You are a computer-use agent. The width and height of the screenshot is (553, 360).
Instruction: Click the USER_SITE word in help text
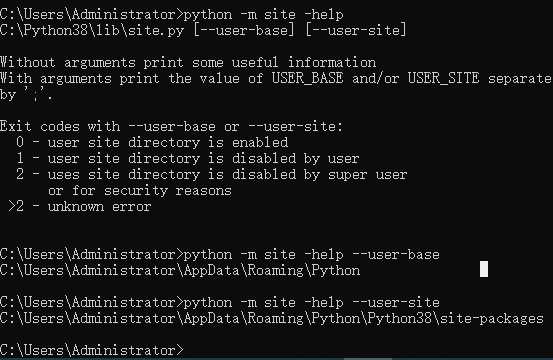click(443, 78)
